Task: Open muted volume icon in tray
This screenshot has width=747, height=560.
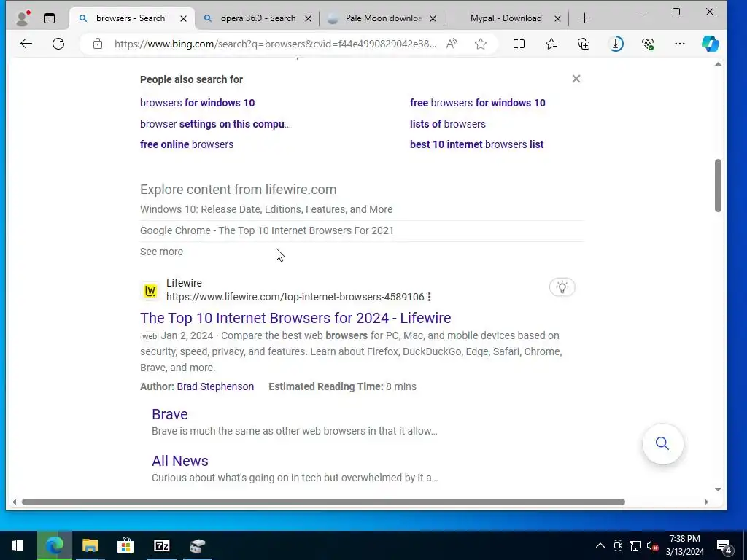Action: (x=653, y=545)
